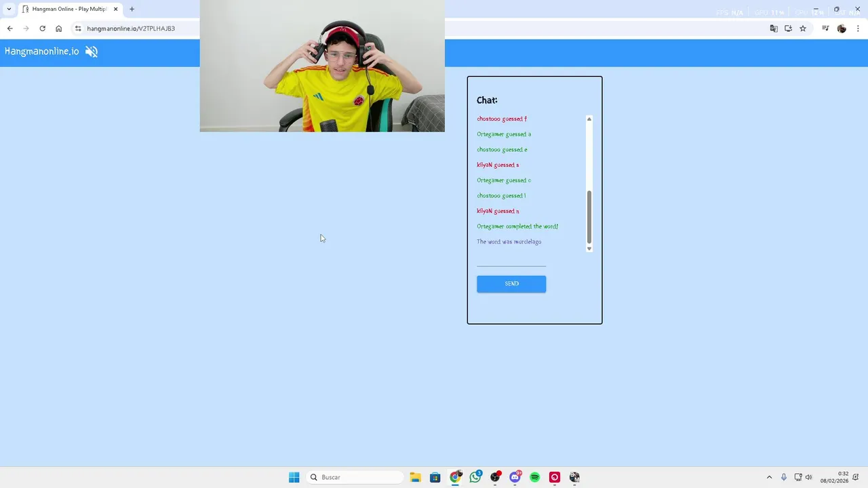Image resolution: width=868 pixels, height=488 pixels.
Task: View site information icon in address bar
Action: [78, 28]
